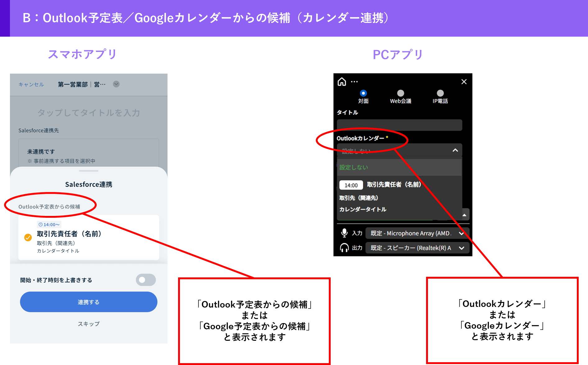Close the PC app panel with X

click(x=464, y=82)
